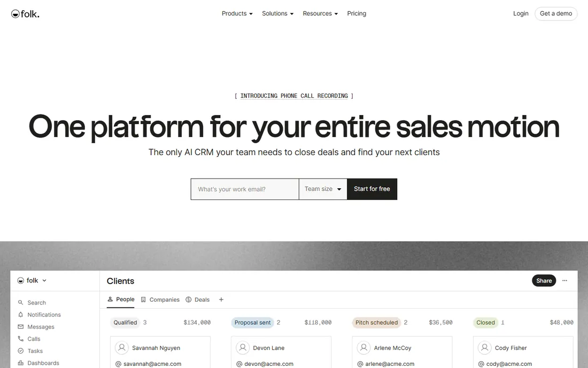This screenshot has height=368, width=588.
Task: Select the Messages envelope icon
Action: click(x=21, y=327)
